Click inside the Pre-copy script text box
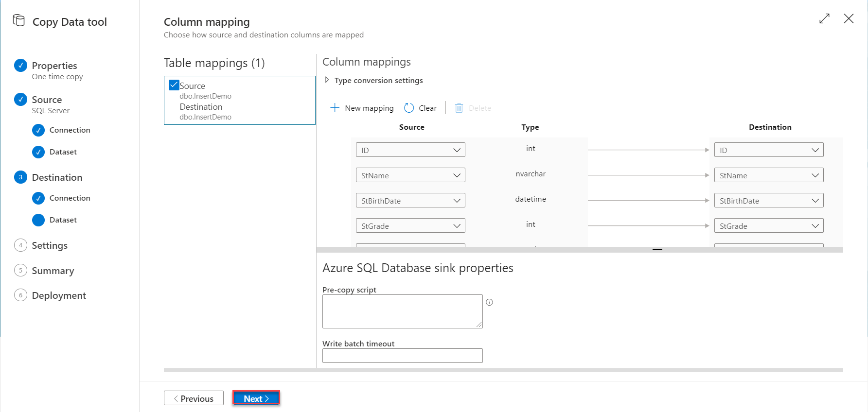This screenshot has width=868, height=412. tap(402, 311)
